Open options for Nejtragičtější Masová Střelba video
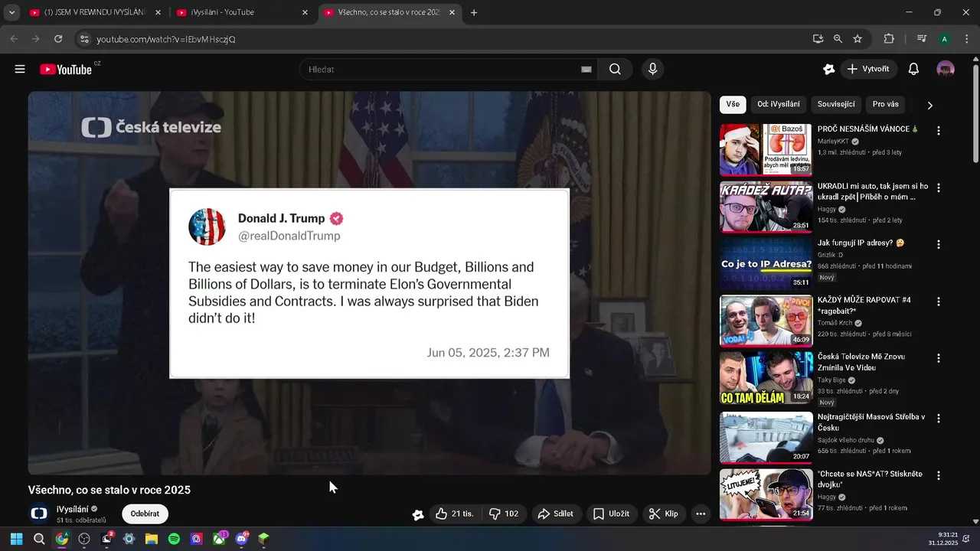Image resolution: width=980 pixels, height=551 pixels. (x=939, y=419)
